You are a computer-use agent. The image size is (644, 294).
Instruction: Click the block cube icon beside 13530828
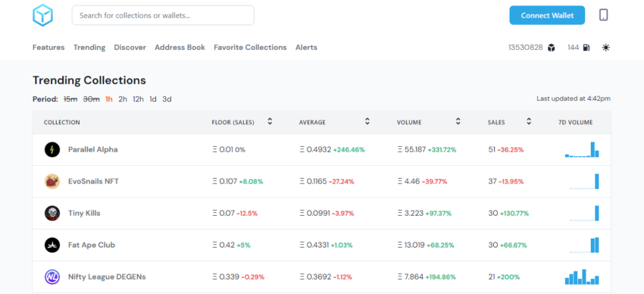coord(551,48)
